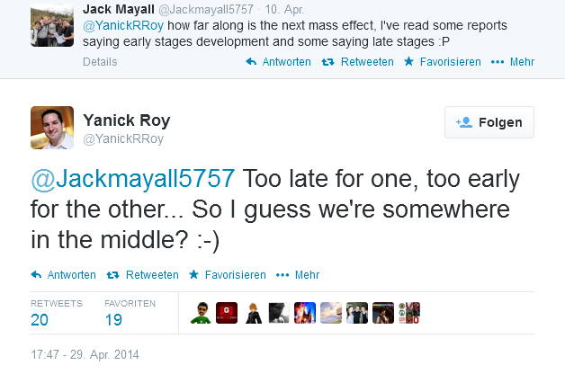Click the reply arrow icon on Jack Mayall's tweet
This screenshot has height=392, width=565.
click(x=252, y=62)
